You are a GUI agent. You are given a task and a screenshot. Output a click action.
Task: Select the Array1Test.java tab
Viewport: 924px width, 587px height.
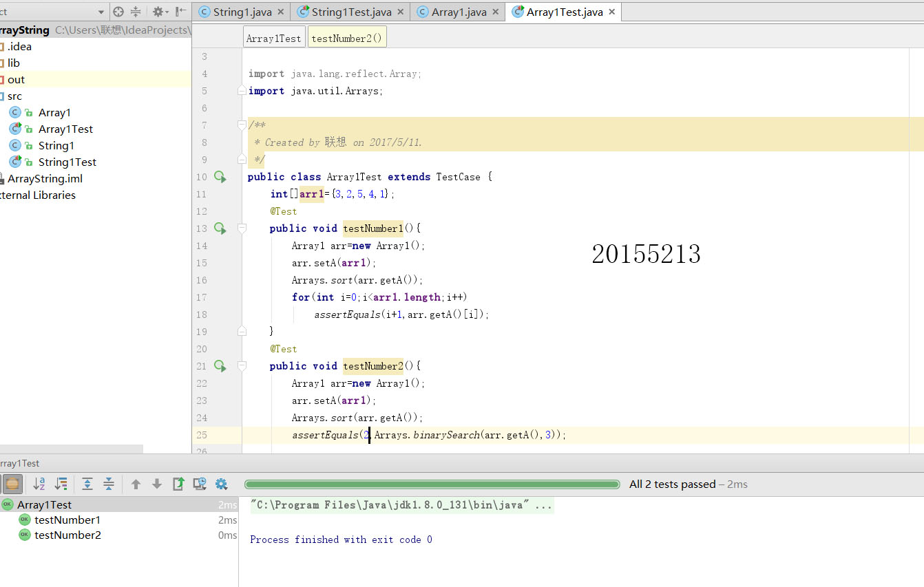[x=564, y=12]
